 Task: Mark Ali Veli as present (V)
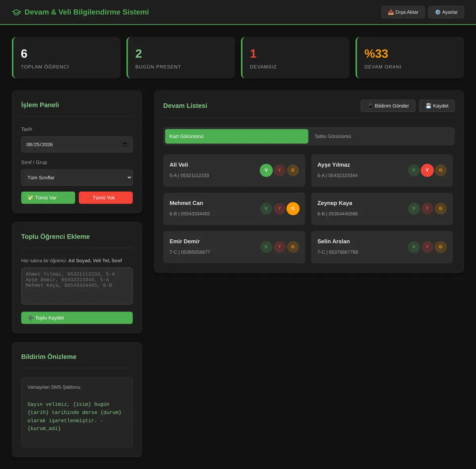coord(266,170)
